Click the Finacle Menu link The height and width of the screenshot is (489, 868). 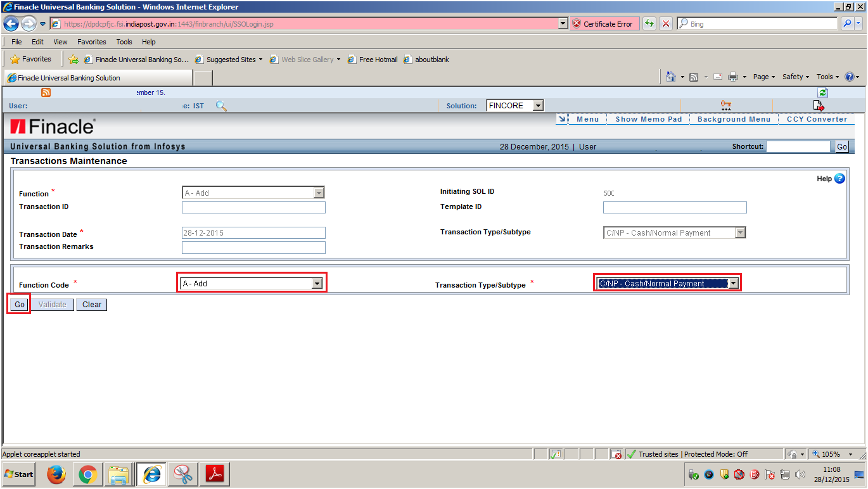pyautogui.click(x=587, y=119)
